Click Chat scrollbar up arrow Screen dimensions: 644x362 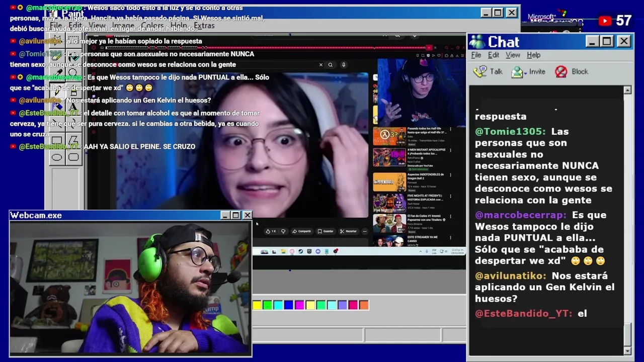[x=627, y=90]
